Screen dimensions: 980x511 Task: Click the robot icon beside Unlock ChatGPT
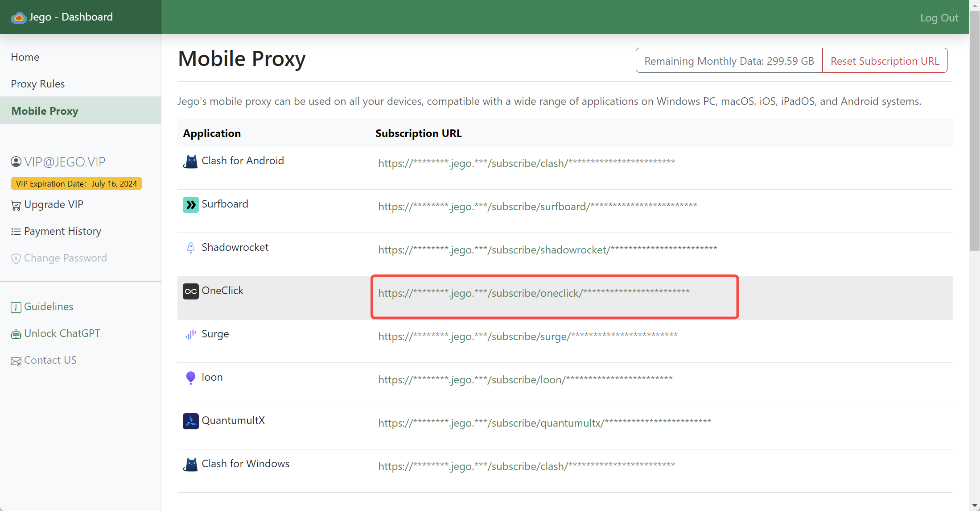[x=16, y=334]
